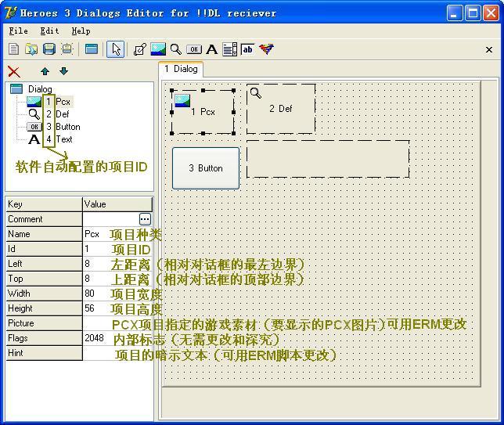Click the 'Height' key cell

point(44,308)
